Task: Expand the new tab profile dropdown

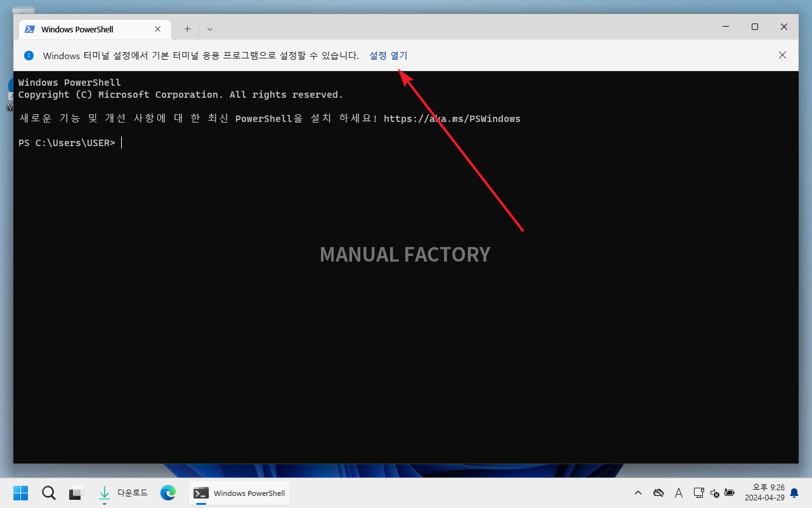Action: point(210,29)
